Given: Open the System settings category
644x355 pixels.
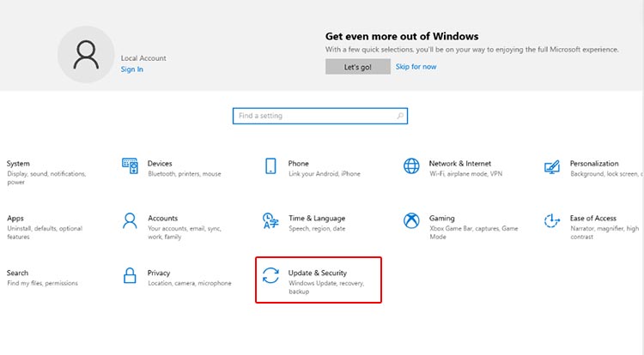Looking at the screenshot, I should click(46, 172).
